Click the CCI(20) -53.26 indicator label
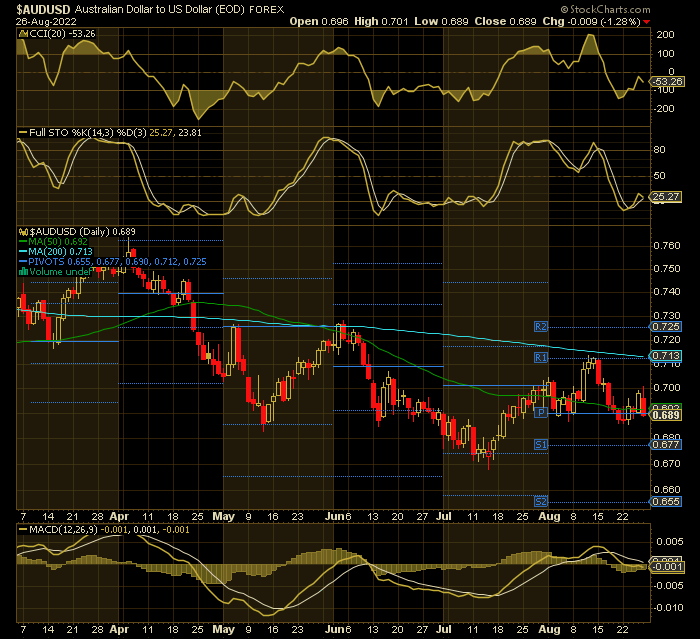700x639 pixels. (62, 33)
